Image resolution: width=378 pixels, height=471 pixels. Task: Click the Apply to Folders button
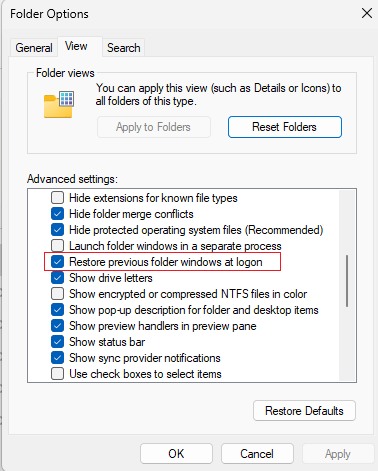pyautogui.click(x=154, y=127)
